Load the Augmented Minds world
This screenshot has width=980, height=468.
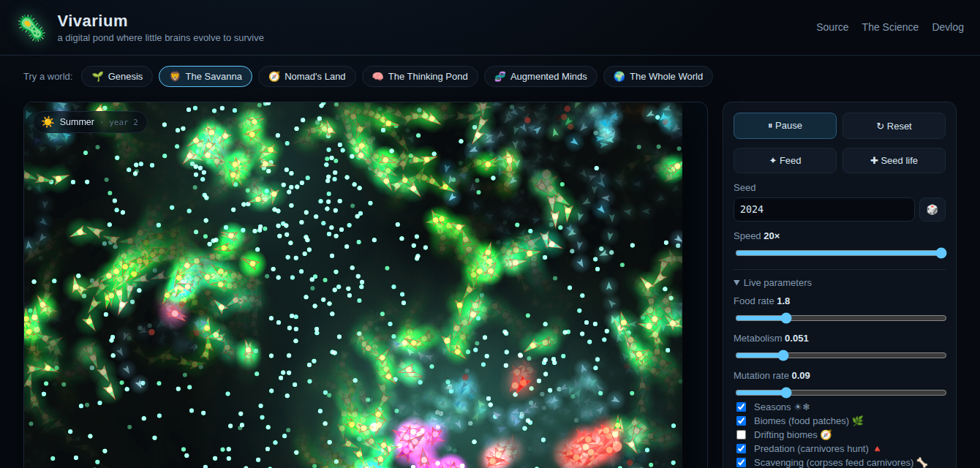(540, 76)
